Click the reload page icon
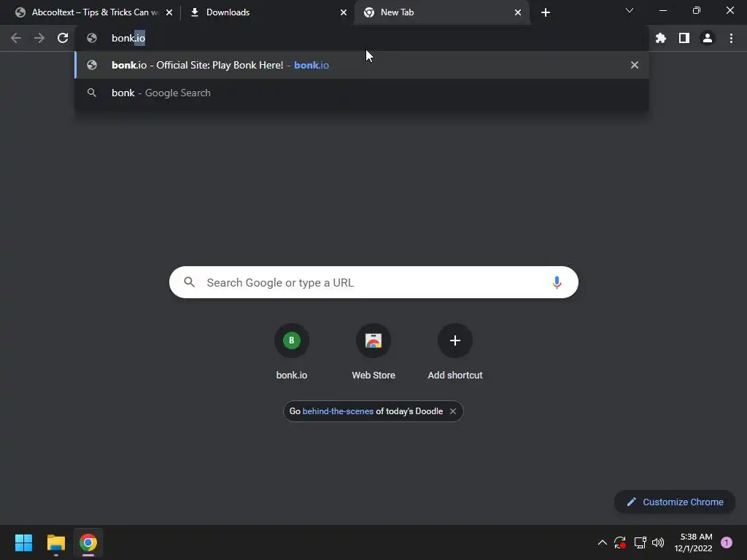 pos(63,38)
